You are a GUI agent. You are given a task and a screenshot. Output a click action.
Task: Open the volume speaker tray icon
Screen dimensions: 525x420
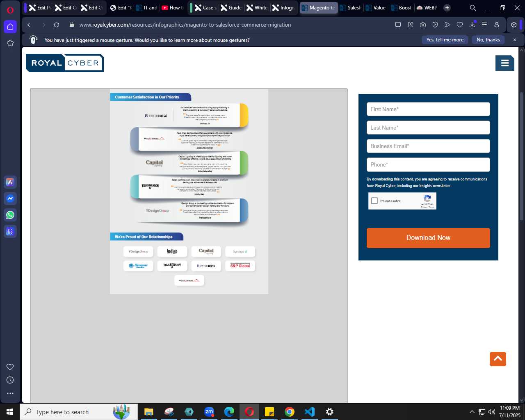492,412
